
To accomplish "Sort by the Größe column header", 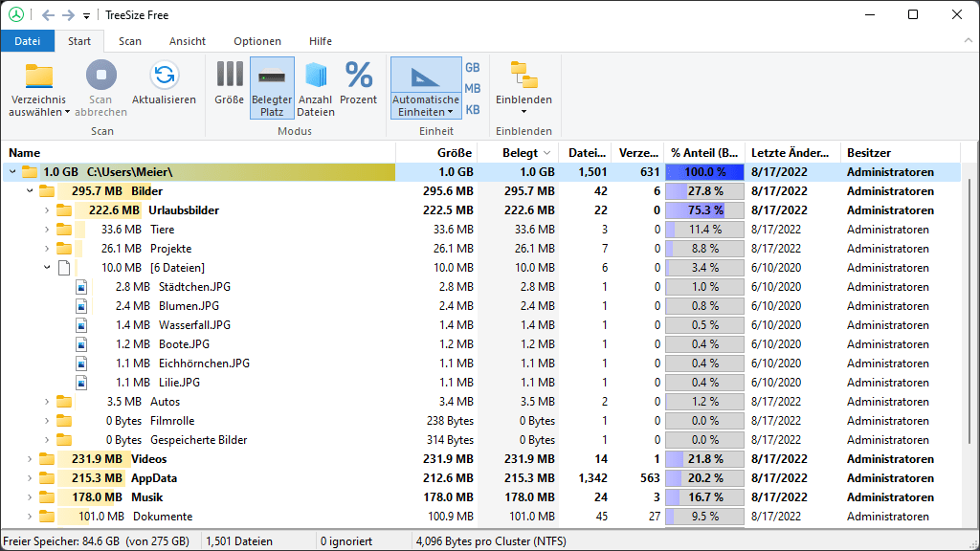I will click(x=436, y=153).
